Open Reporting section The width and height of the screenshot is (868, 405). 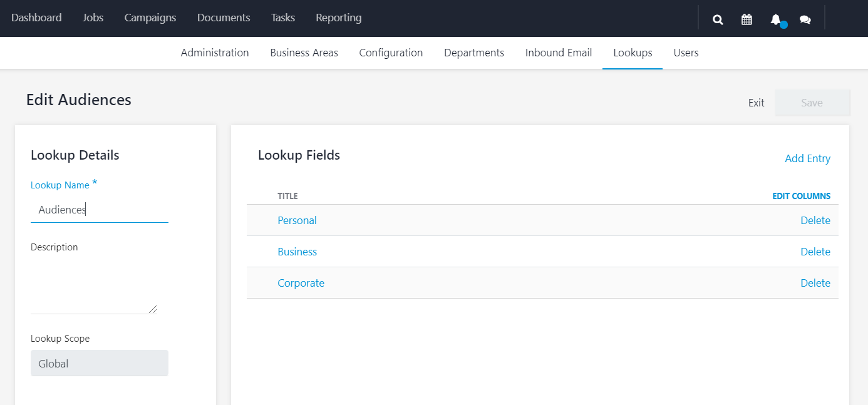(x=339, y=18)
